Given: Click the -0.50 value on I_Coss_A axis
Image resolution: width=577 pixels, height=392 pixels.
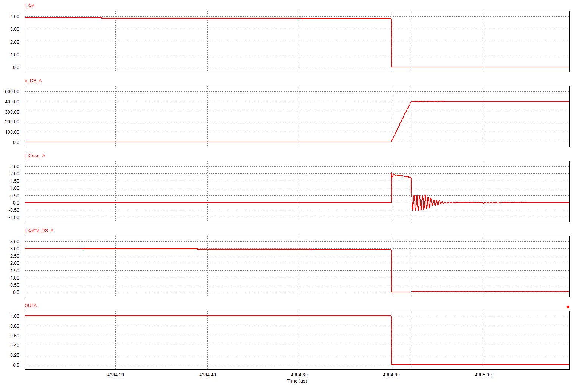Looking at the screenshot, I should click(14, 210).
